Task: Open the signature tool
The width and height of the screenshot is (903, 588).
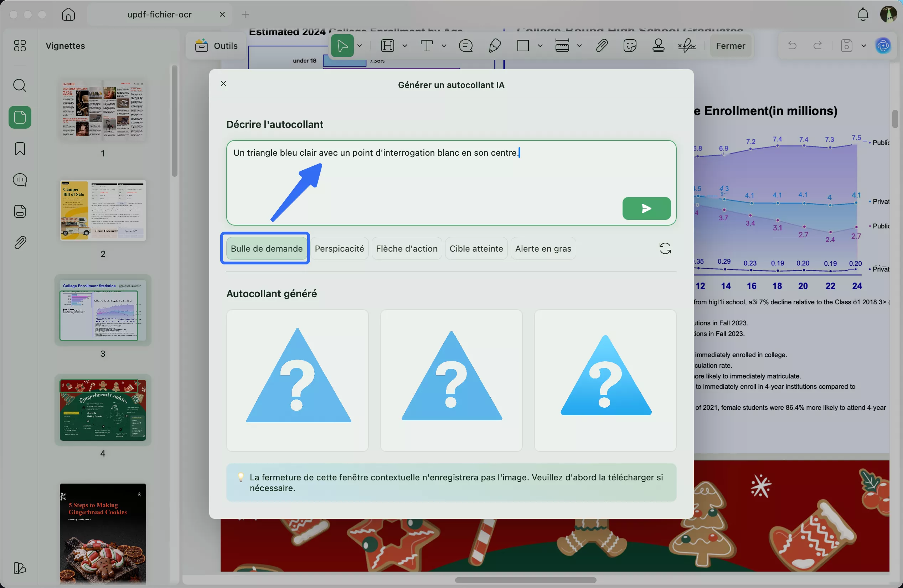Action: 687,46
